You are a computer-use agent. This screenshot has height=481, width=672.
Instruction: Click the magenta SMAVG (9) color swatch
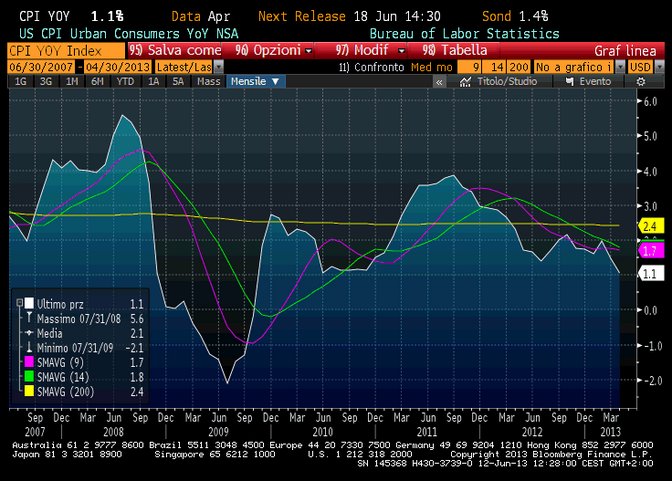[x=28, y=359]
